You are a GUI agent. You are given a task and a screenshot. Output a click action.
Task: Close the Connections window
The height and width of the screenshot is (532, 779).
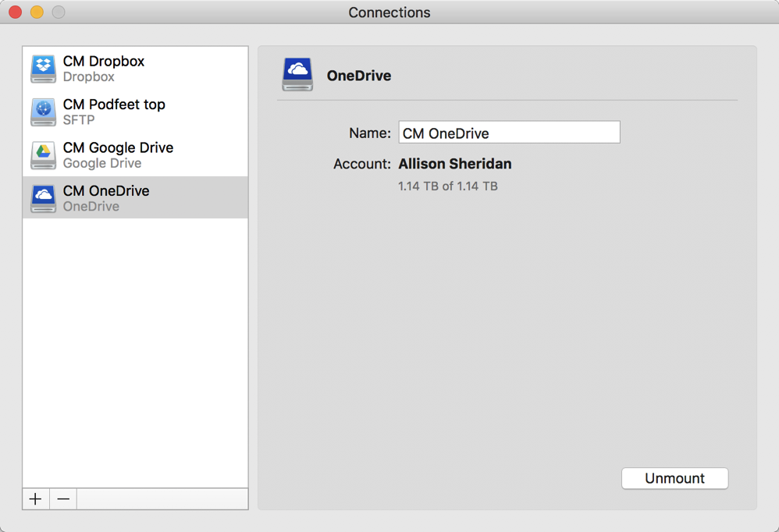(x=16, y=12)
